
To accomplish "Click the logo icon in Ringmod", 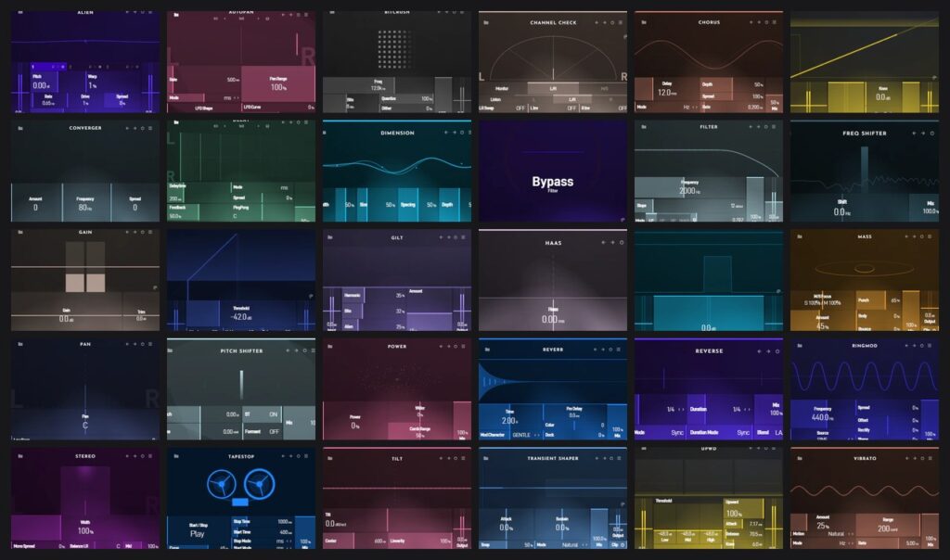I will coord(800,345).
